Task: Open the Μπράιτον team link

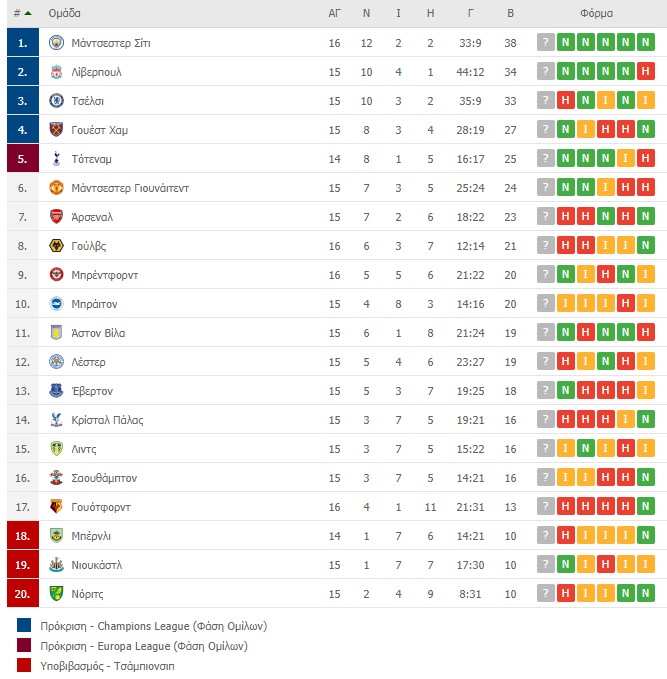Action: coord(94,304)
